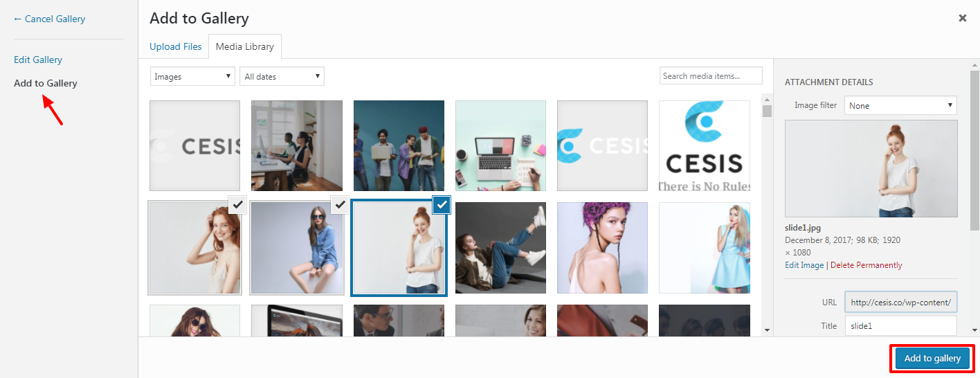Deselect the red-haired woman image checkmark
The image size is (980, 378).
237,204
